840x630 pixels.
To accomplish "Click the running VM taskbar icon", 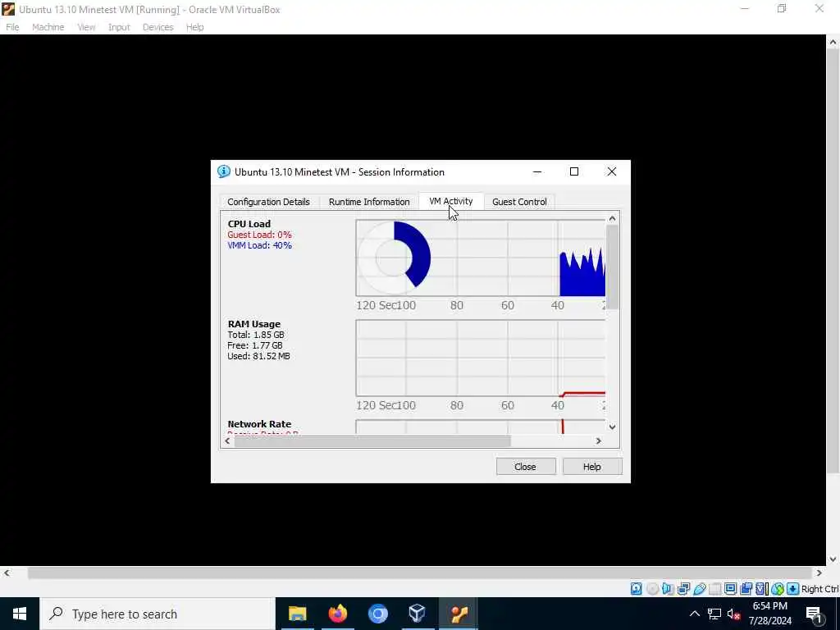I will [x=459, y=614].
